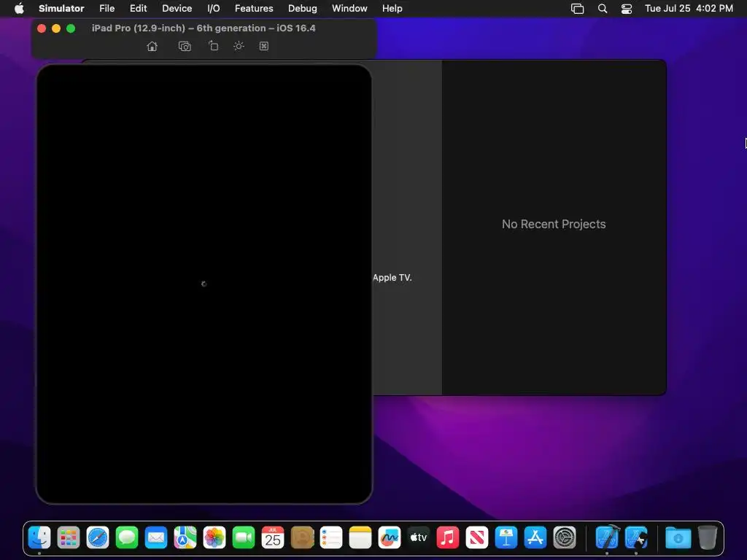Switch to Simulator app in the Dock
This screenshot has width=747, height=560.
pos(636,537)
